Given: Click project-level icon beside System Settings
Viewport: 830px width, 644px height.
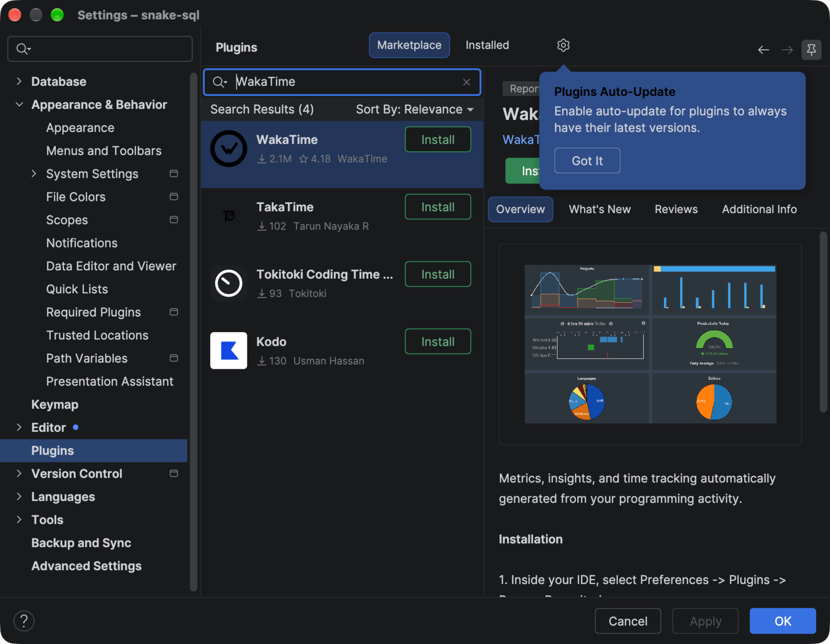Looking at the screenshot, I should [x=174, y=174].
